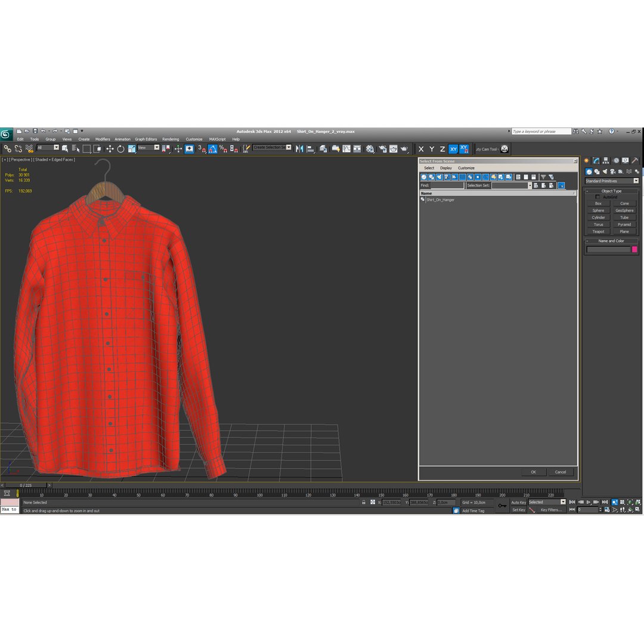
Task: Click Bind to Space Warp icon
Action: click(x=29, y=148)
